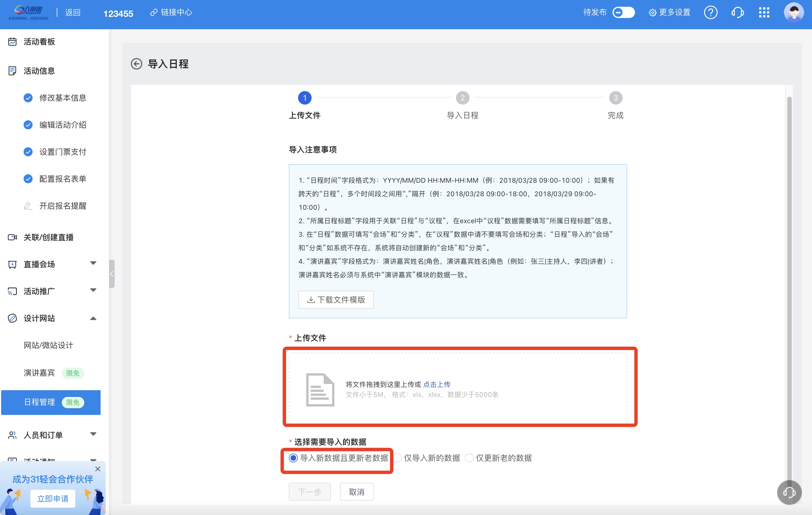Image resolution: width=812 pixels, height=515 pixels.
Task: Collapse the left sidebar handle
Action: (112, 274)
